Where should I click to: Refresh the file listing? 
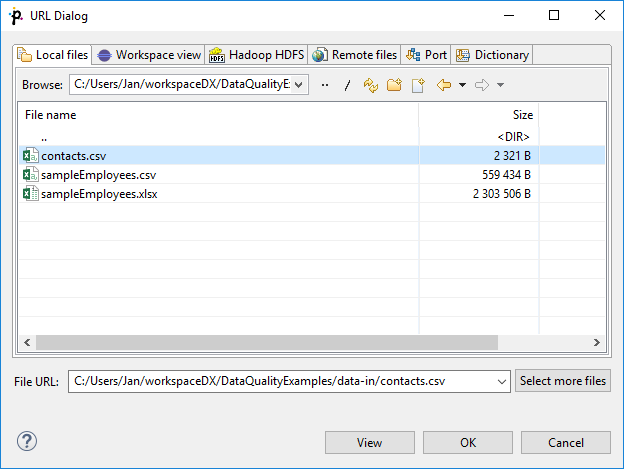(371, 85)
